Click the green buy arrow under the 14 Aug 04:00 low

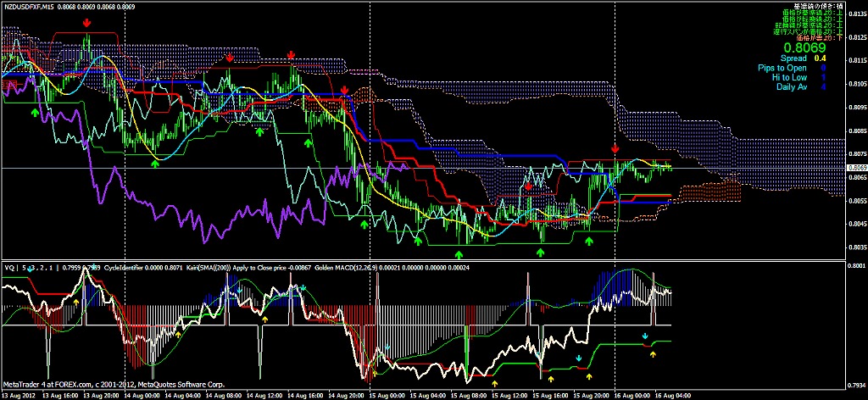156,164
